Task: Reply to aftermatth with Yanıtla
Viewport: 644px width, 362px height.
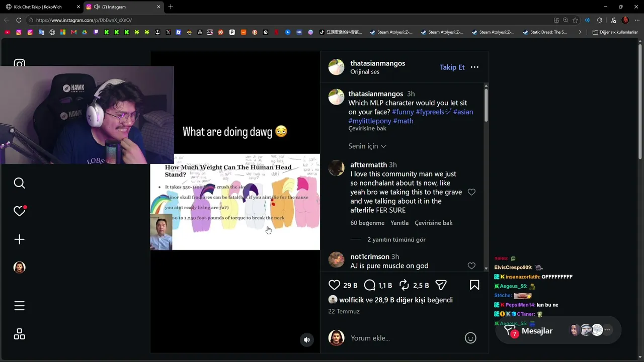Action: tap(399, 223)
